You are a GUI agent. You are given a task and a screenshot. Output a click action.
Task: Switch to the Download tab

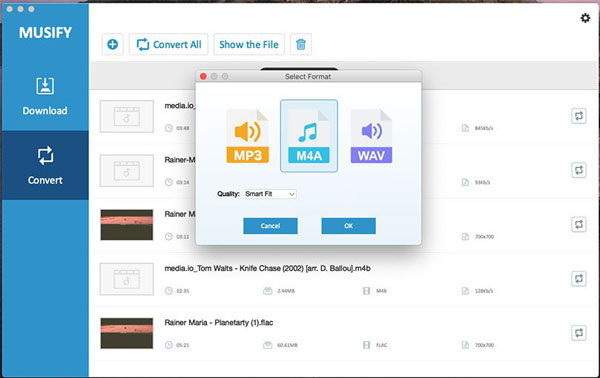tap(45, 96)
